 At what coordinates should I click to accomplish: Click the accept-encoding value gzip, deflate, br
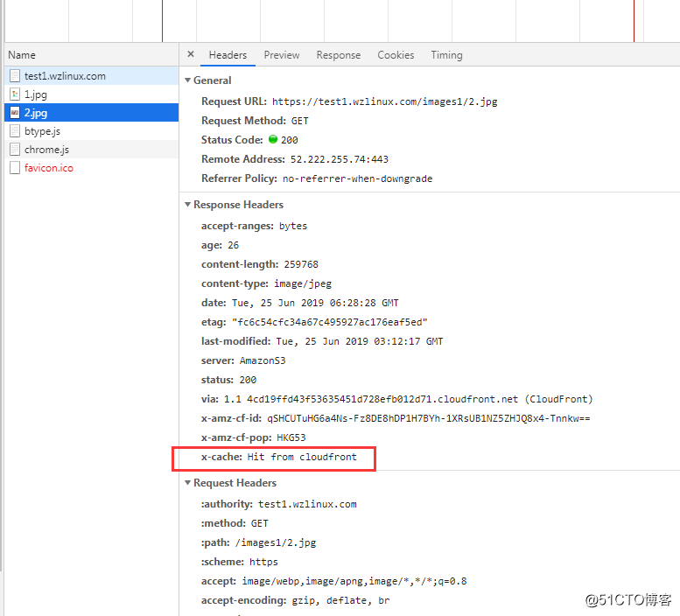click(340, 600)
